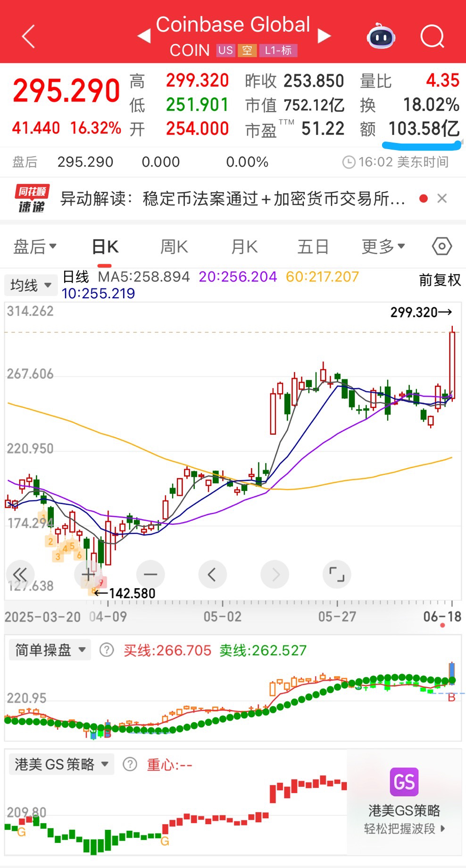Open help for 港美GS策略 indicator
The width and height of the screenshot is (466, 868).
130,764
